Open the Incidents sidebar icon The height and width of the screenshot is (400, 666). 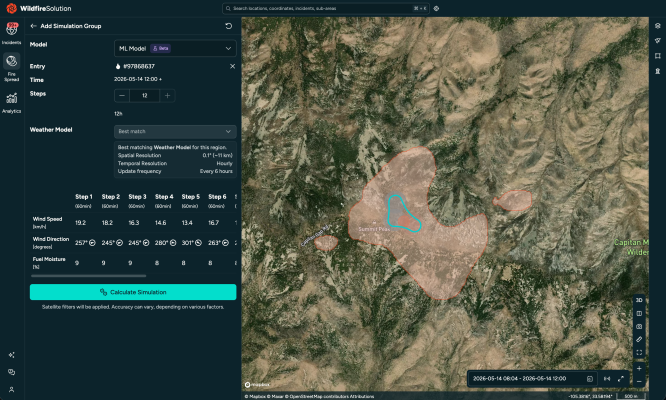point(11,33)
